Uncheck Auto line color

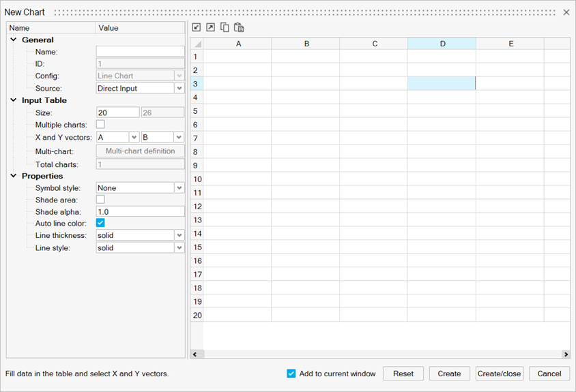click(x=100, y=223)
